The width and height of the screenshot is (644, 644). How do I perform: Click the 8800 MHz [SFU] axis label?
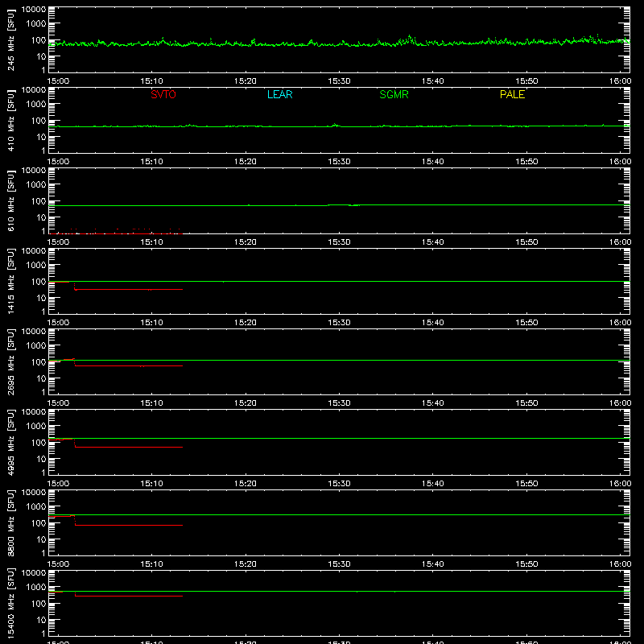point(10,522)
